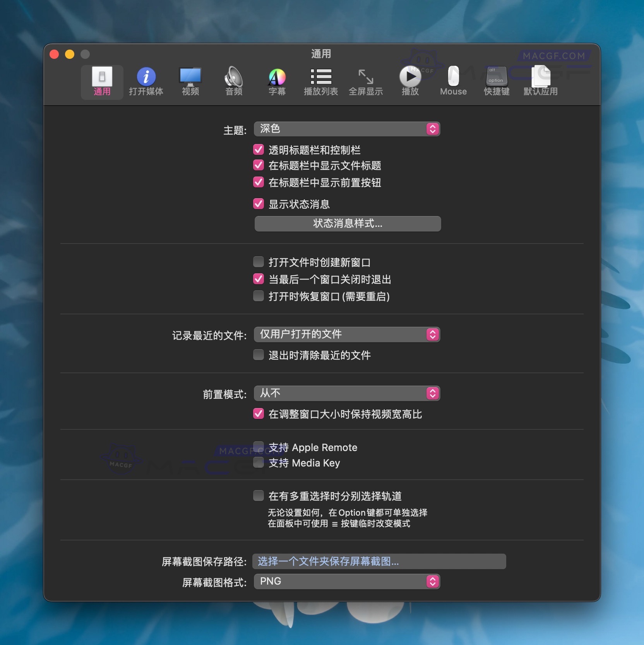Expand the 记录最近的文件 dropdown

[x=346, y=335]
